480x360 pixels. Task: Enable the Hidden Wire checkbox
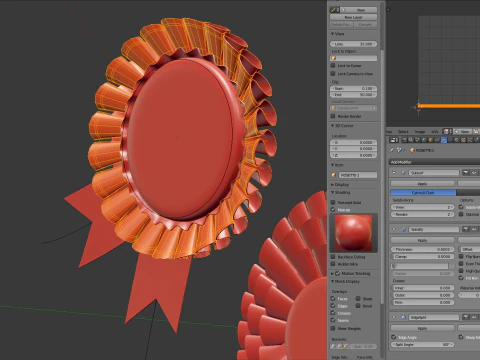[333, 264]
